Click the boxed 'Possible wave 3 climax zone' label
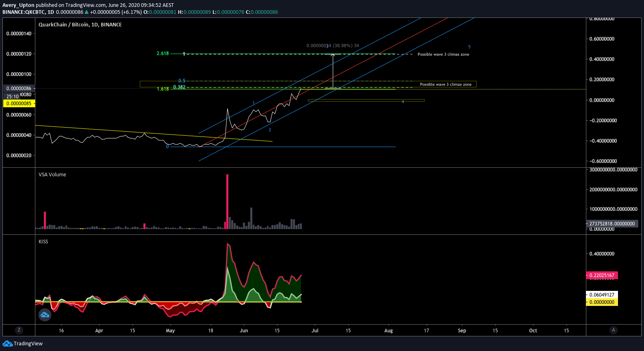The image size is (644, 351). [446, 84]
